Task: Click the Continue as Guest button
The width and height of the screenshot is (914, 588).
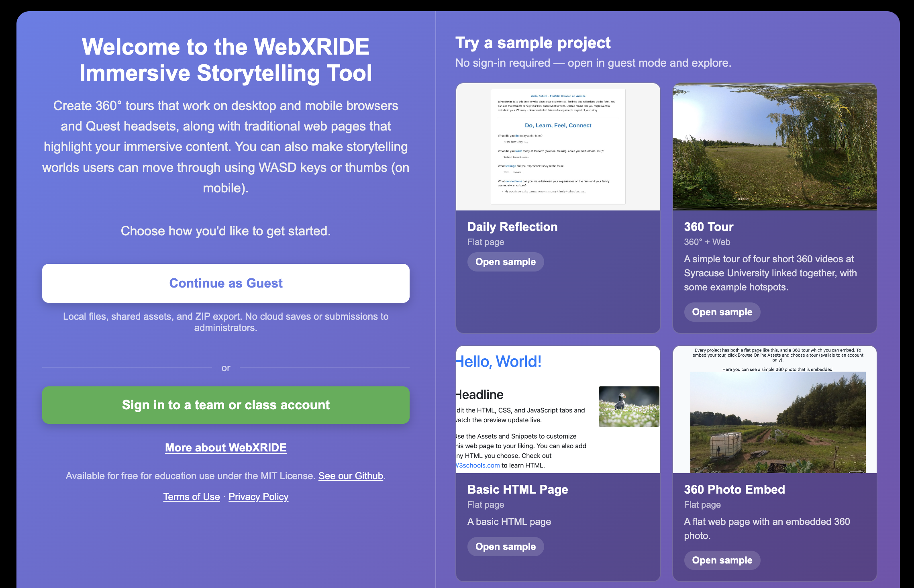Action: pos(226,283)
